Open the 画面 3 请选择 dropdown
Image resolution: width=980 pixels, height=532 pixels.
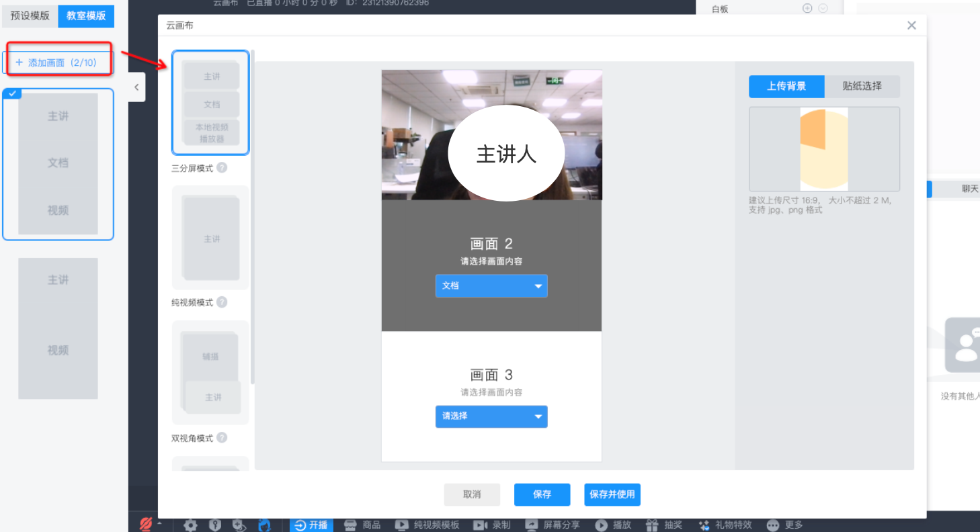tap(491, 416)
